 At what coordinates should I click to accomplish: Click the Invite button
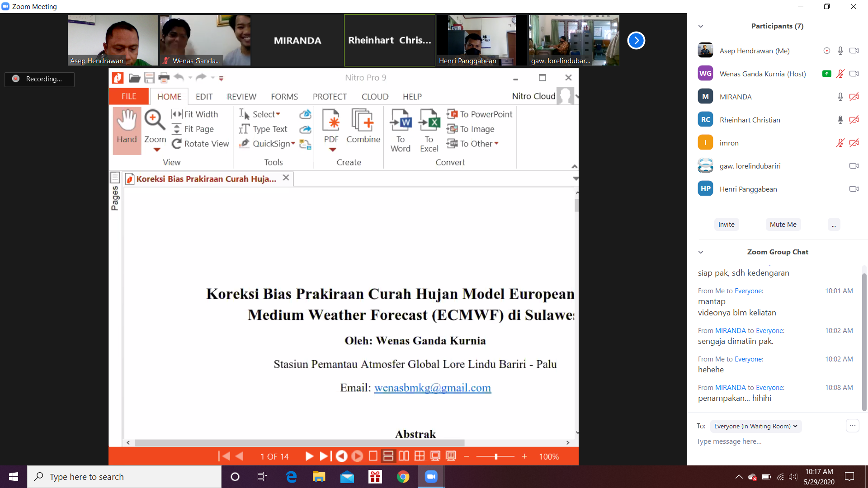[x=726, y=225]
